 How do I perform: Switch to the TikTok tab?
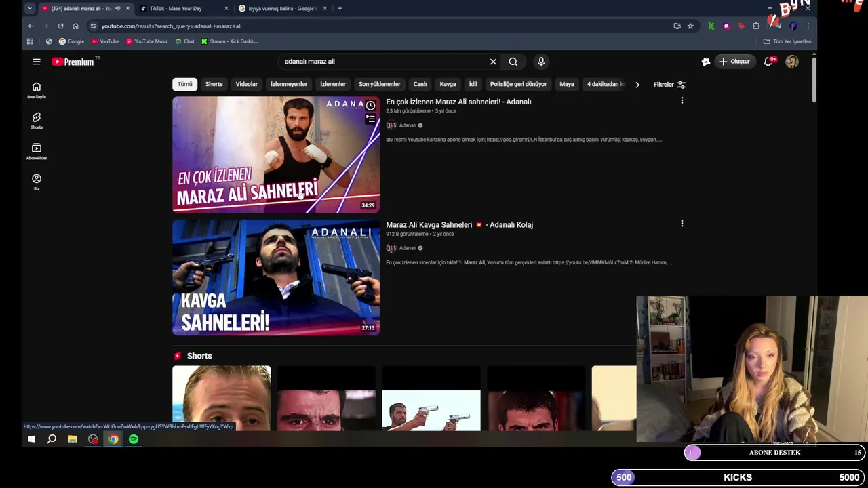coord(183,8)
